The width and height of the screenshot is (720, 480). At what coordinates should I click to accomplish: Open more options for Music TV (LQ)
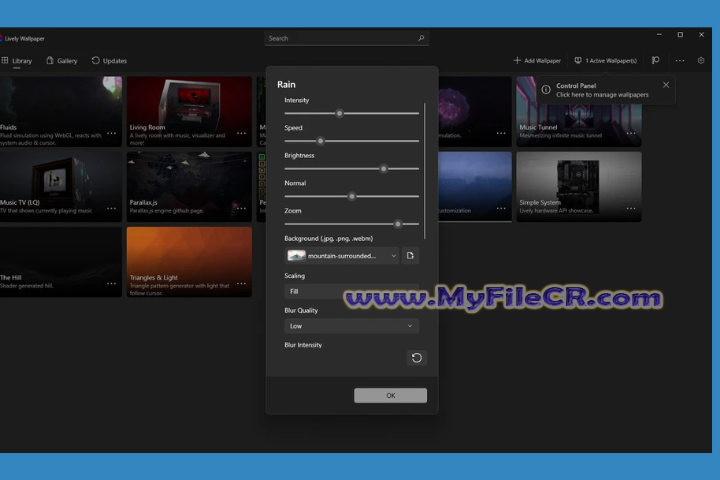(111, 209)
